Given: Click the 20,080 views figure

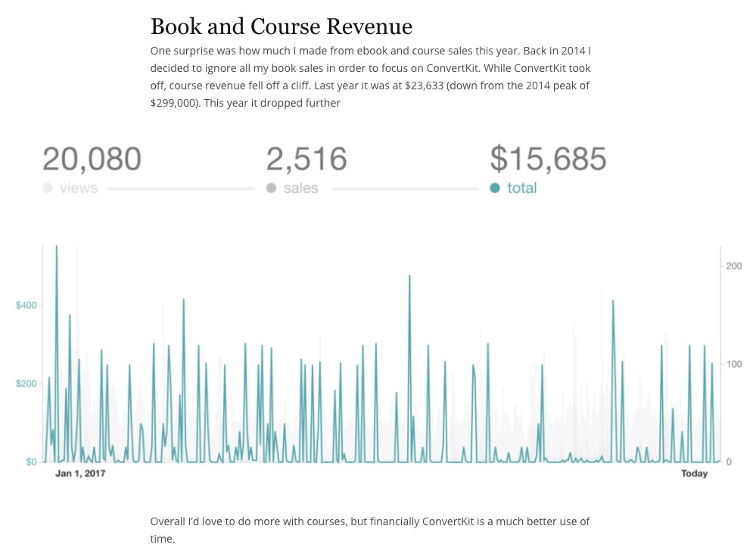Looking at the screenshot, I should tap(92, 160).
